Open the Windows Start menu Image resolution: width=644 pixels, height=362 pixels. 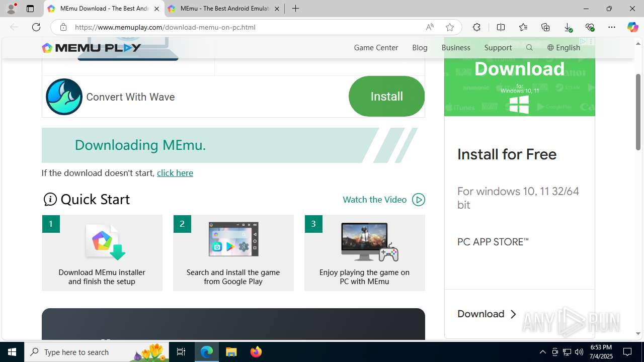click(x=12, y=352)
